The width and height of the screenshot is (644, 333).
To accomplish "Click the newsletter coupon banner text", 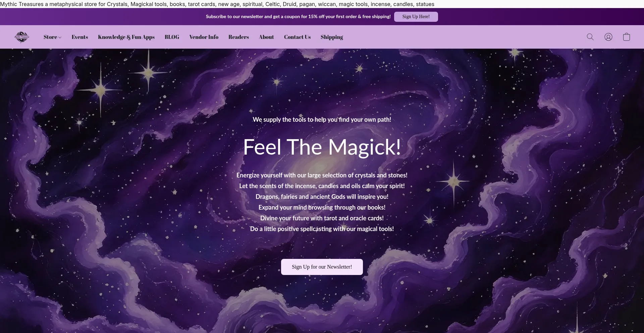I will pos(298,16).
